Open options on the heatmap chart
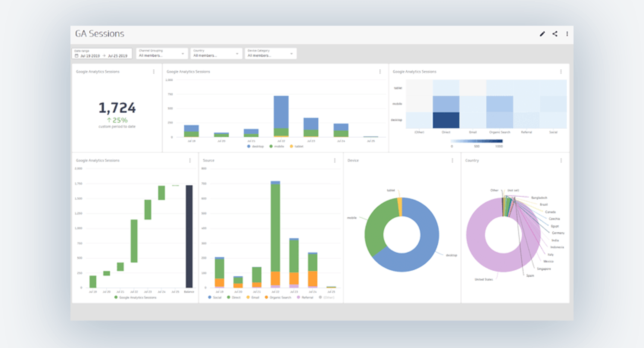The height and width of the screenshot is (348, 644). 561,71
